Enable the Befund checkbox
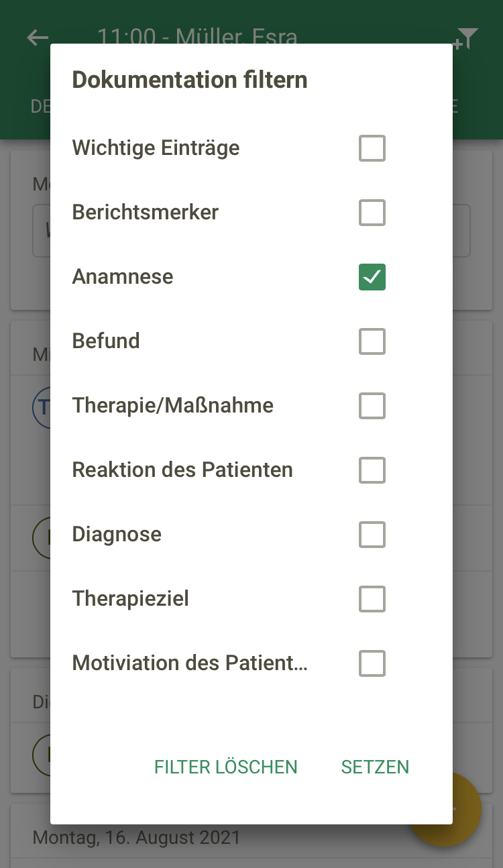503x868 pixels. pyautogui.click(x=372, y=341)
